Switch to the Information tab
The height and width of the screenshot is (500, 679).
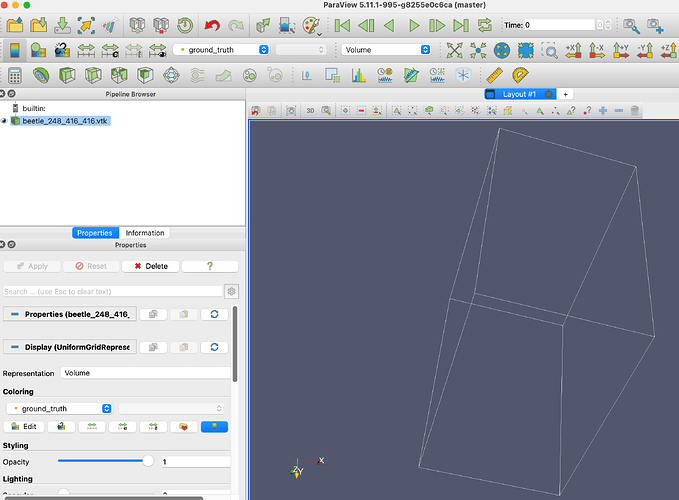point(145,233)
